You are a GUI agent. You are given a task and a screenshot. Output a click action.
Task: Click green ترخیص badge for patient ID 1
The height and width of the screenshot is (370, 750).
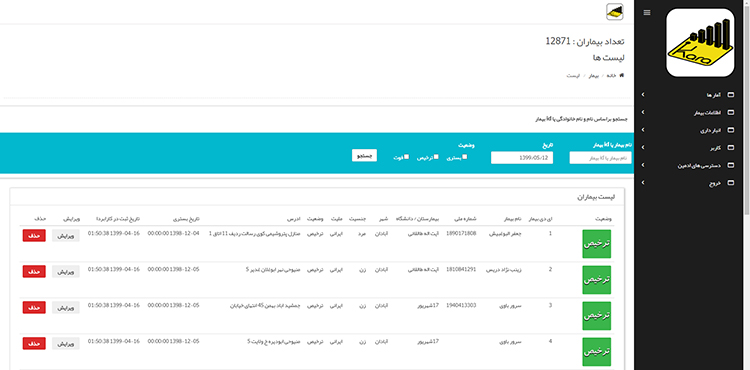[x=596, y=244]
